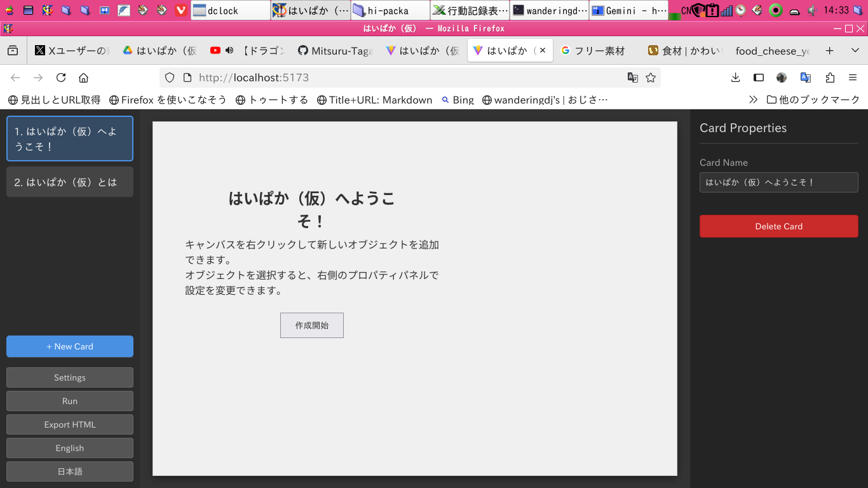The height and width of the screenshot is (488, 868).
Task: Open a new Firefox tab
Action: (x=829, y=51)
